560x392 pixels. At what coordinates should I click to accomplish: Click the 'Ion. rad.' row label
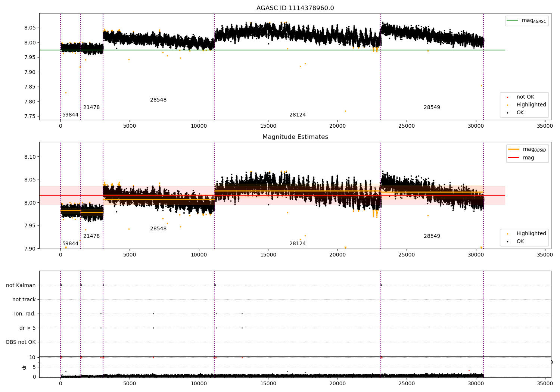click(25, 314)
